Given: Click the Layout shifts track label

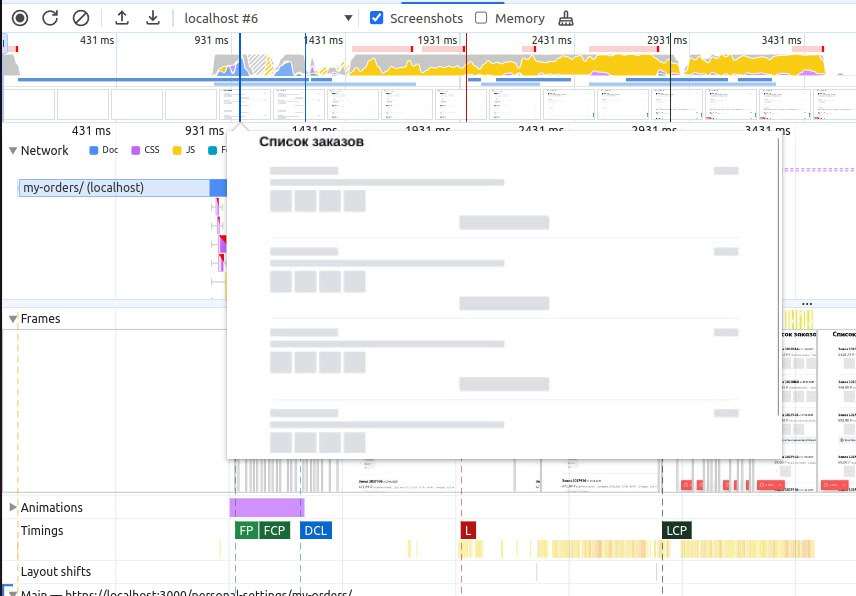Looking at the screenshot, I should pyautogui.click(x=56, y=571).
